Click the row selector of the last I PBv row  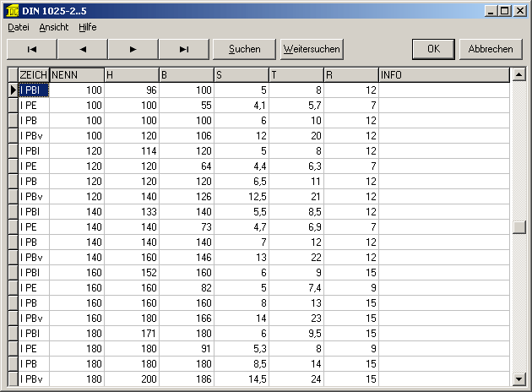pyautogui.click(x=13, y=378)
